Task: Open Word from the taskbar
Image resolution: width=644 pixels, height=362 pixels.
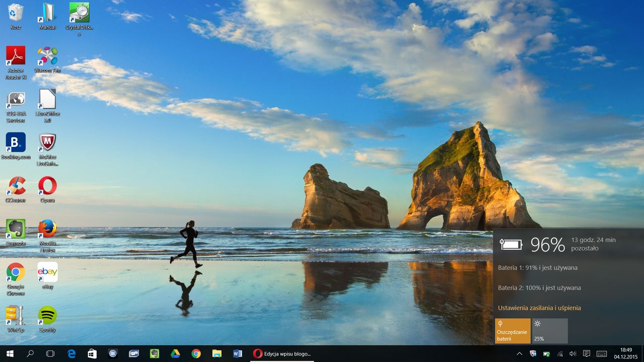Action: [237, 353]
